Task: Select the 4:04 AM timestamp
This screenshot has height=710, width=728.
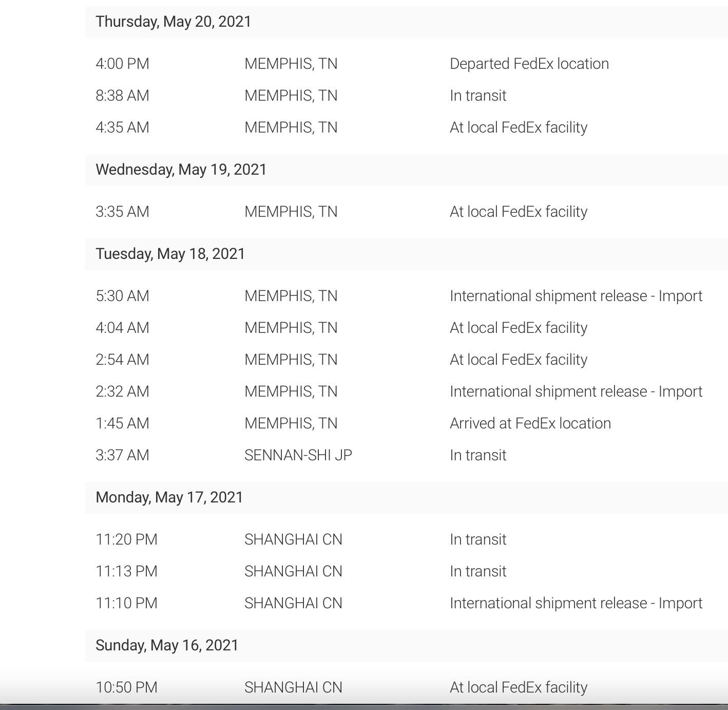Action: click(122, 328)
